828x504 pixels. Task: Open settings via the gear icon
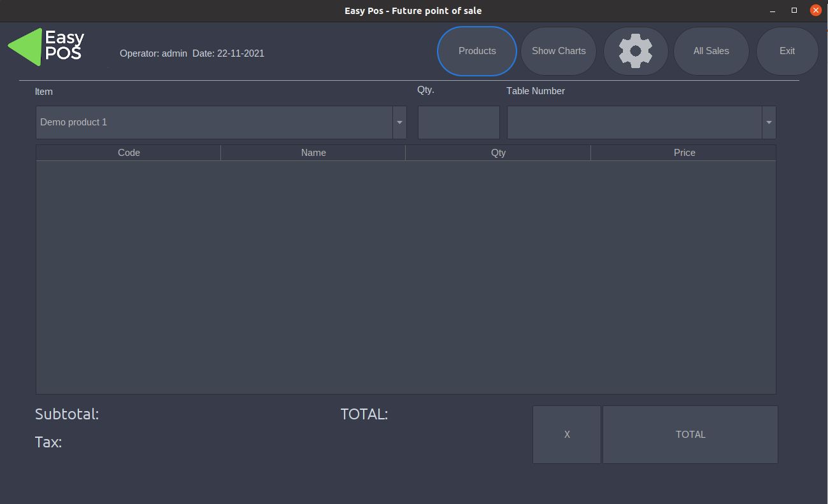(636, 51)
